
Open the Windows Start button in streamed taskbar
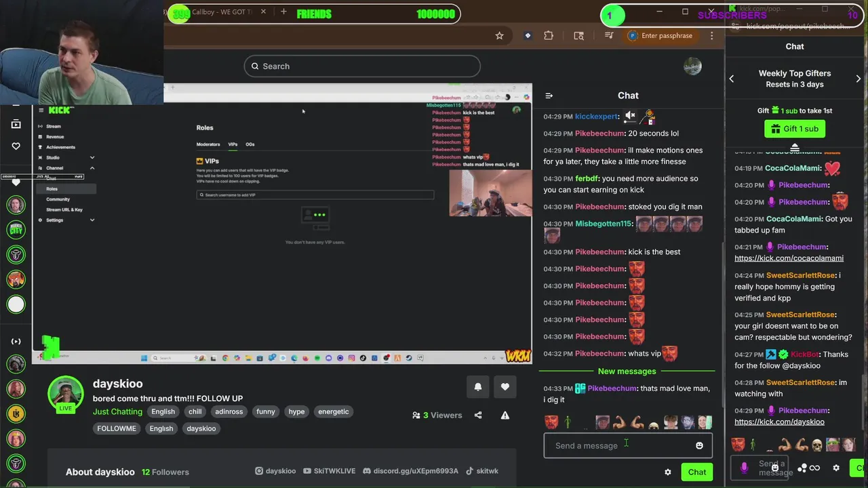click(144, 358)
